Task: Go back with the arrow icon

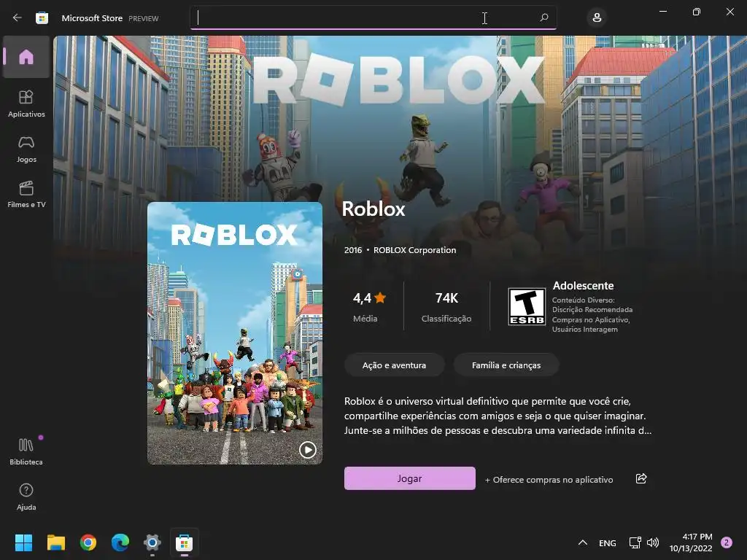Action: pos(18,18)
